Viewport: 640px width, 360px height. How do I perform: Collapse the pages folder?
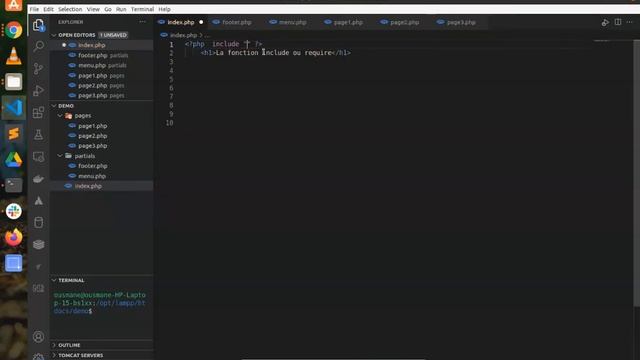pos(60,116)
